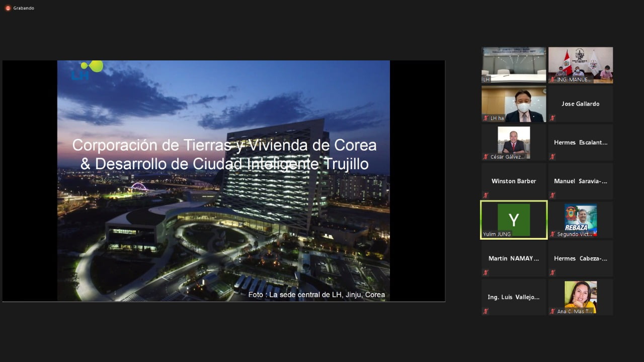The image size is (644, 362).
Task: Click the red Grabando recording indicator icon
Action: tap(8, 8)
